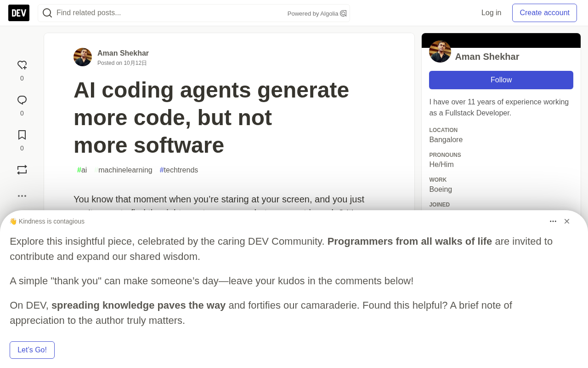This screenshot has height=368, width=588.
Task: Open the banner options ellipsis menu
Action: (553, 221)
